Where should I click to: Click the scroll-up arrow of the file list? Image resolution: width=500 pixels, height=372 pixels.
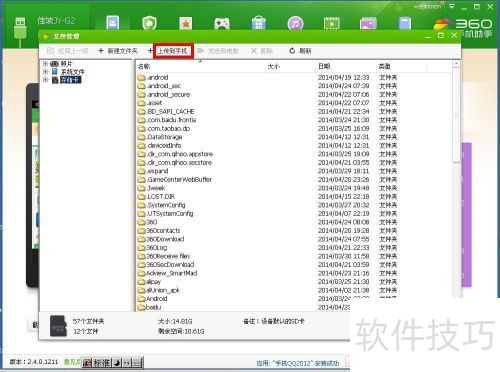tap(456, 64)
